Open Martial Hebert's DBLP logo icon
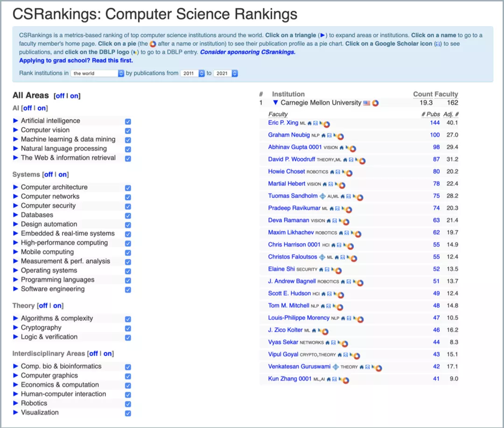Screen dimensions: 504x428 point(336,184)
